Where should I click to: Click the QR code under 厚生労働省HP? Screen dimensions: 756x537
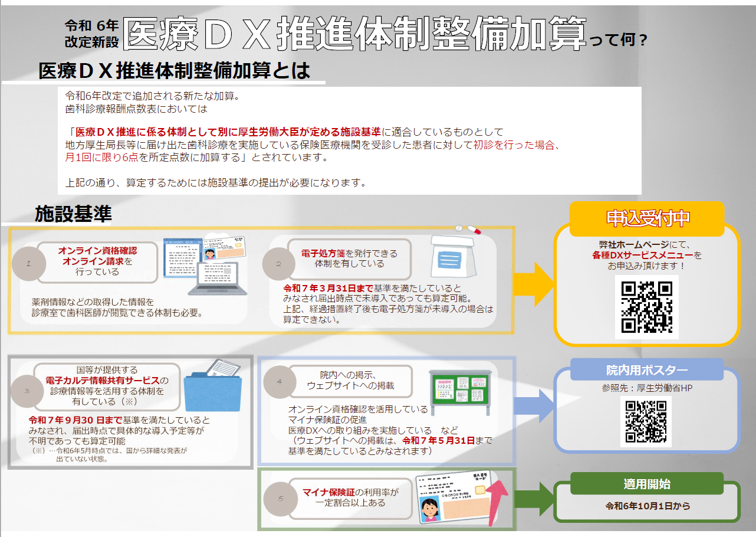[x=646, y=421]
